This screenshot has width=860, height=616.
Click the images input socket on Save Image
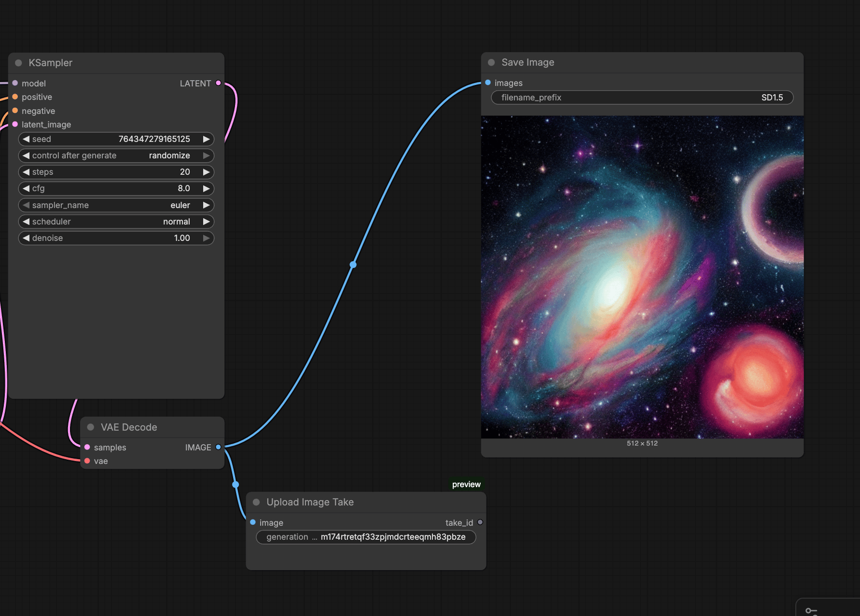(488, 83)
